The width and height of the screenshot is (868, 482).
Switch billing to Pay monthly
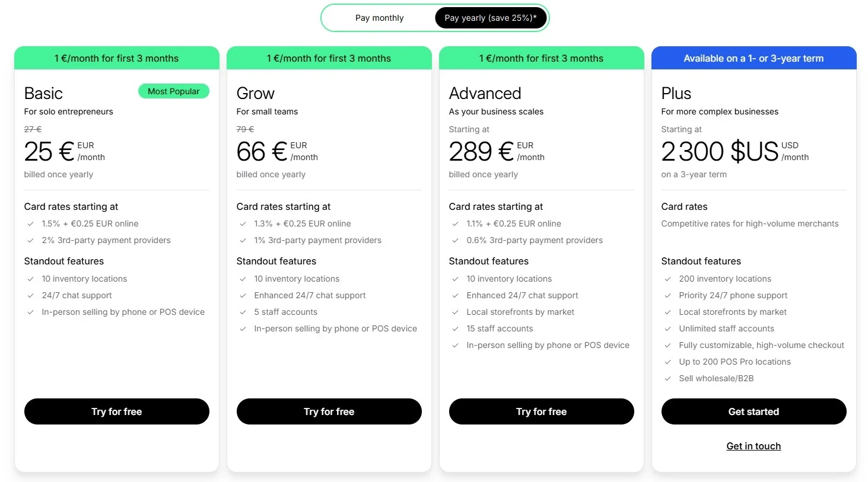[x=379, y=18]
